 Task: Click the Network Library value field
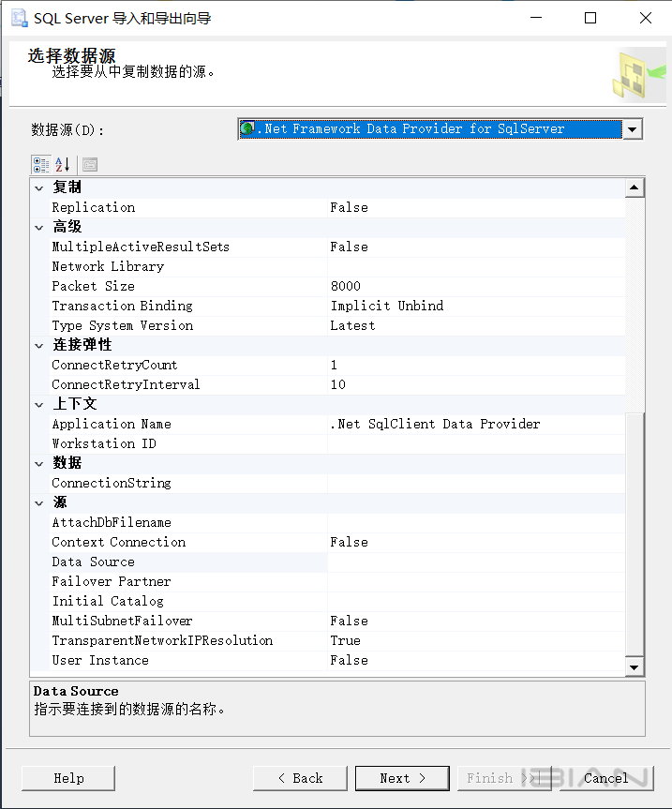(x=476, y=267)
